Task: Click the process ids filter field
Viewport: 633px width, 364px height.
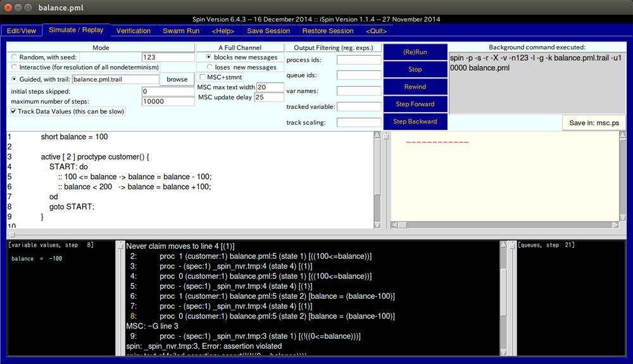Action: (x=359, y=60)
